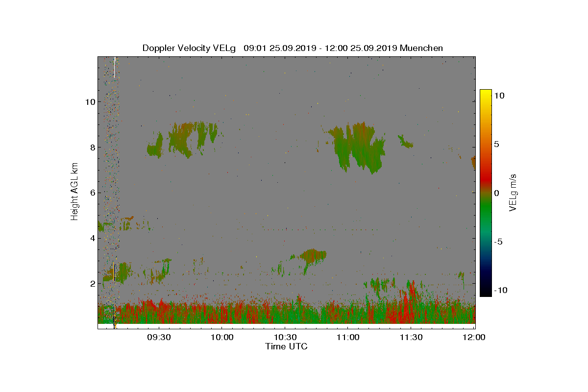Click the height tick label 4
The image size is (588, 392).
pos(92,238)
